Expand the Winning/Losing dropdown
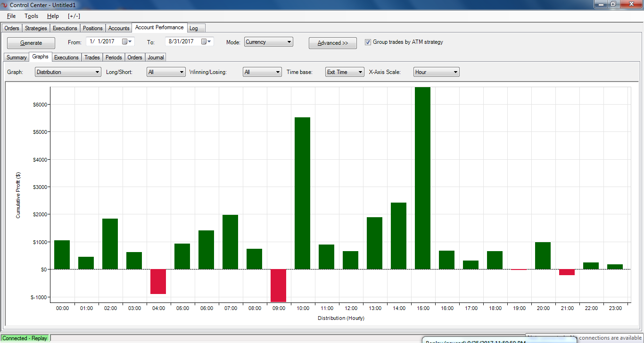This screenshot has height=343, width=644. click(262, 72)
